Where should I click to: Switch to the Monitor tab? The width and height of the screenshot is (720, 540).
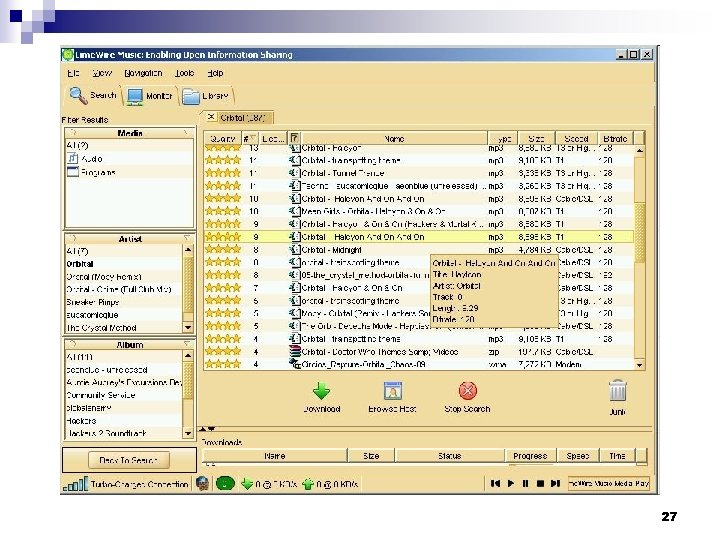point(150,96)
